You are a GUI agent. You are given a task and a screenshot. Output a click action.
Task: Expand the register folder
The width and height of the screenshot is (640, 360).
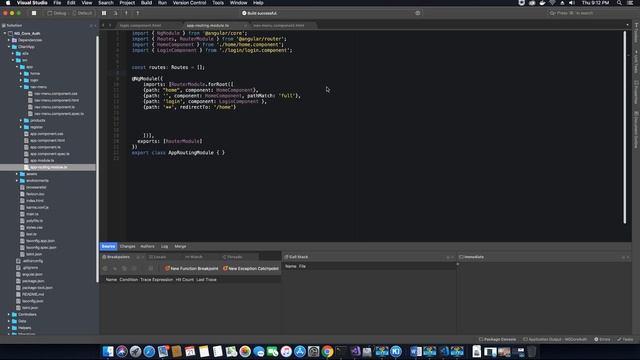click(21, 127)
